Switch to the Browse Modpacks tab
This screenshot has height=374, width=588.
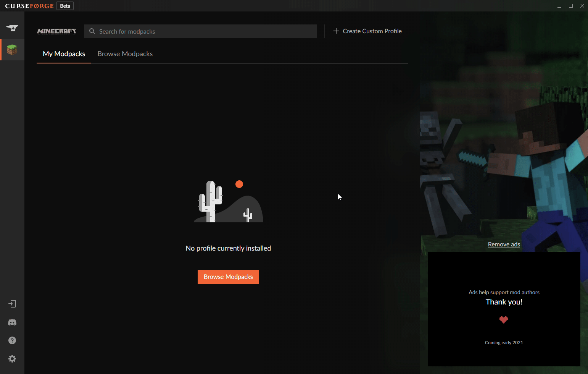tap(125, 54)
